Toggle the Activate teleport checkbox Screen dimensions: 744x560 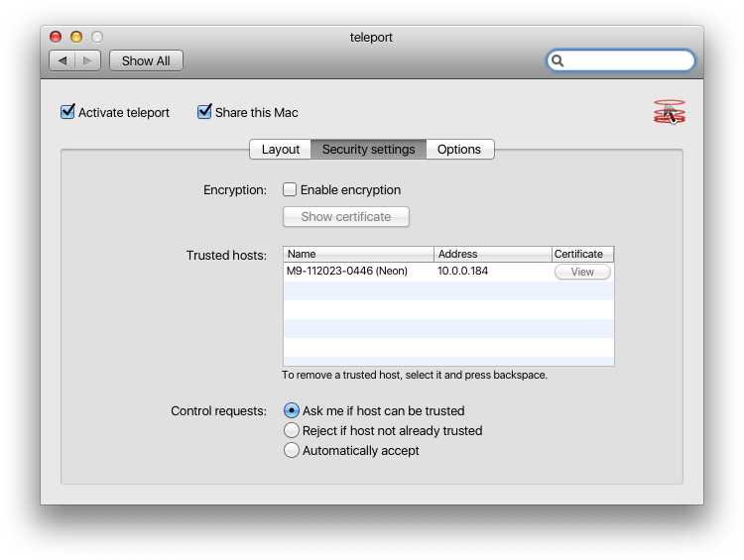68,112
